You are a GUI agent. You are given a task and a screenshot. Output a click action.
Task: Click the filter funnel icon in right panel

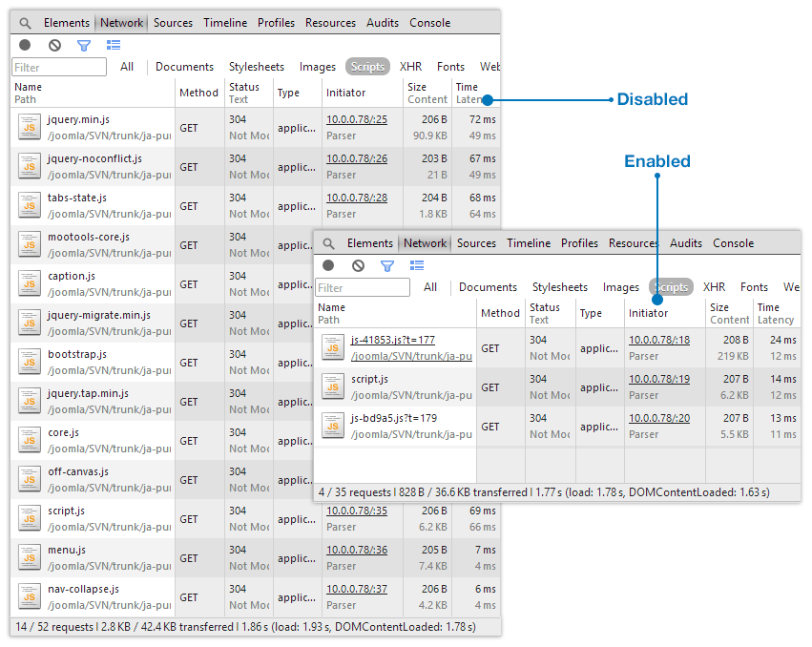pyautogui.click(x=387, y=265)
